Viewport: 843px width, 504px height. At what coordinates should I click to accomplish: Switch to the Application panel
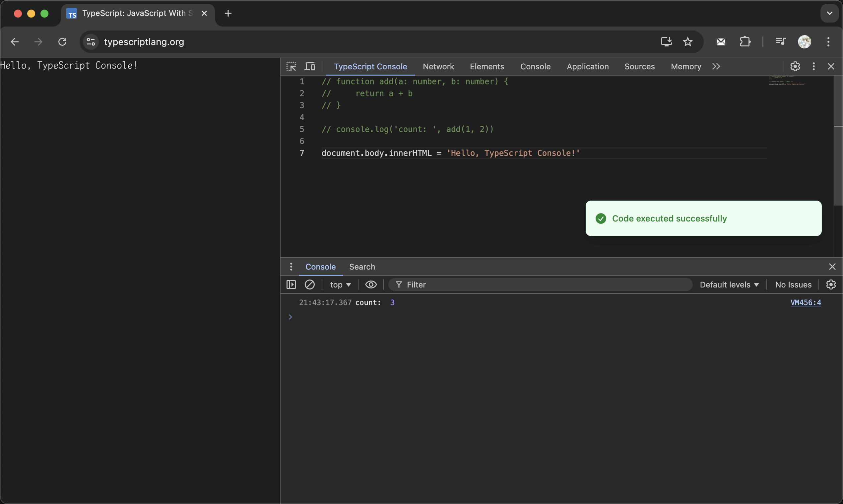coord(588,66)
